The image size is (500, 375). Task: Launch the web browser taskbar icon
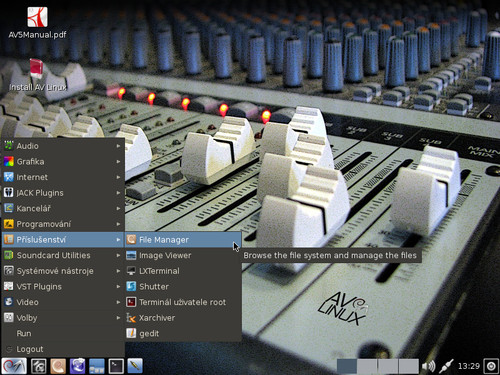point(77,366)
